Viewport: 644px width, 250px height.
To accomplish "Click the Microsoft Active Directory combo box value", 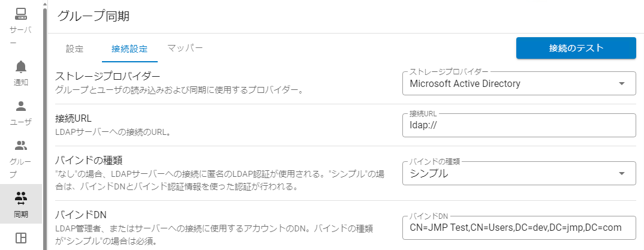I will (465, 84).
